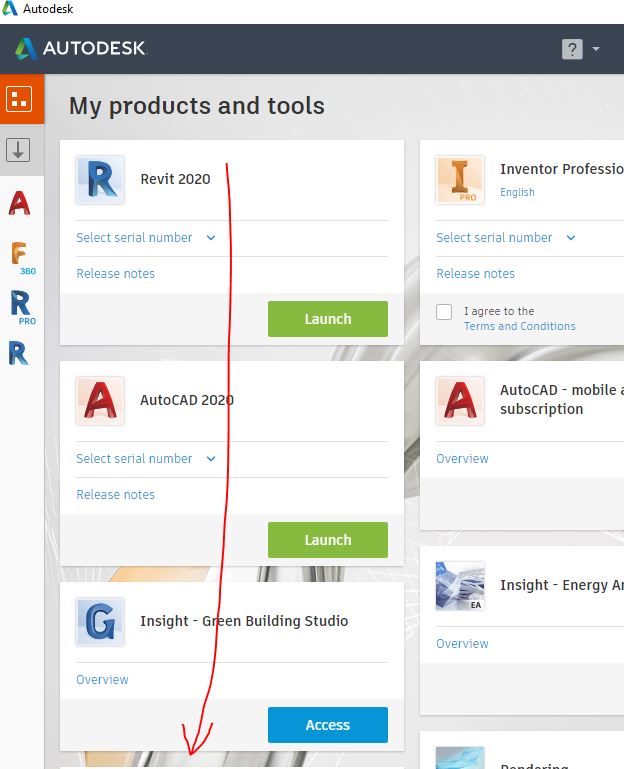Check the agree to Terms checkbox
The height and width of the screenshot is (769, 624).
(x=444, y=311)
